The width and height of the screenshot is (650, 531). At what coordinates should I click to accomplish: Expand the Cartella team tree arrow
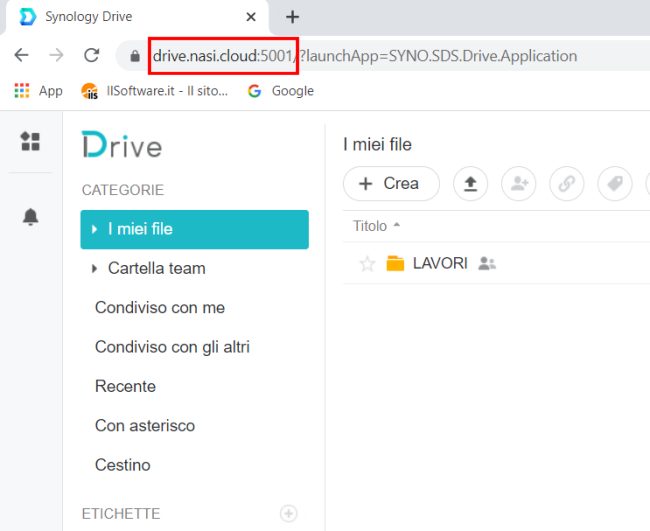pyautogui.click(x=94, y=268)
